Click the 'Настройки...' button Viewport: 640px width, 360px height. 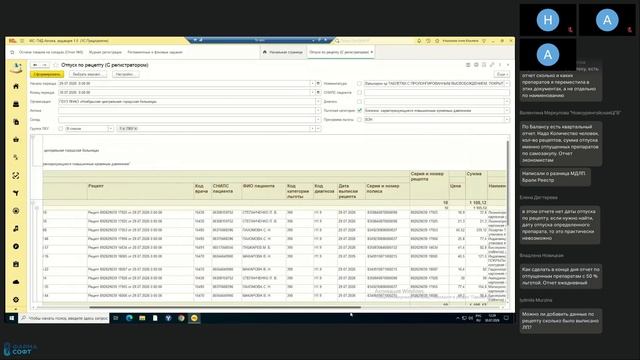pos(126,74)
